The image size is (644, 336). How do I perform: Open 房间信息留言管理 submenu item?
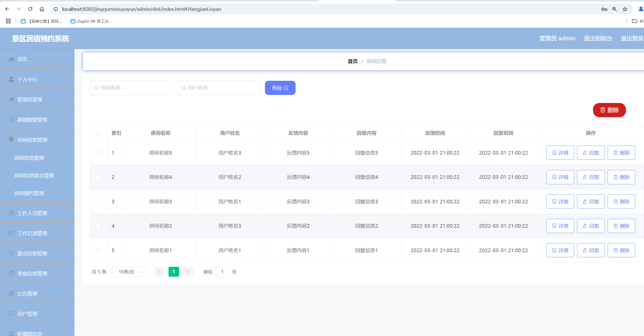tap(34, 175)
